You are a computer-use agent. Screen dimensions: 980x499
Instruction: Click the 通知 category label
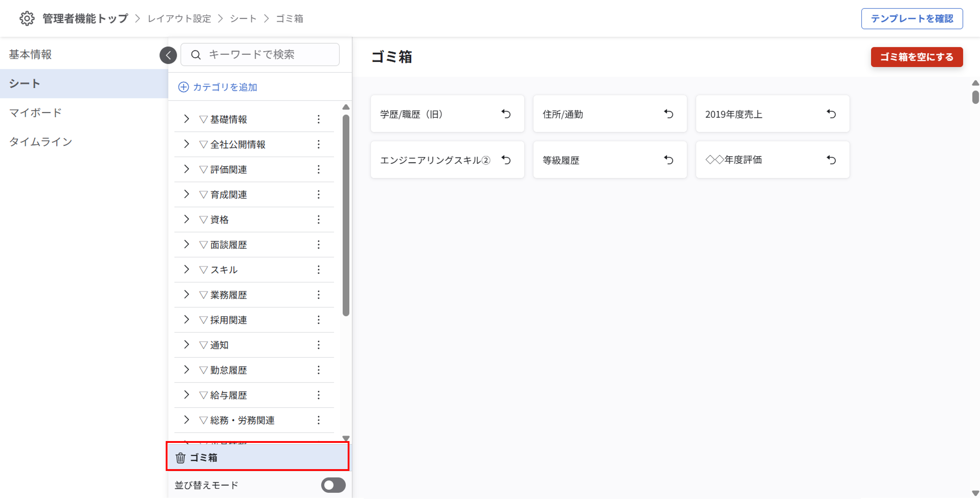pos(219,345)
